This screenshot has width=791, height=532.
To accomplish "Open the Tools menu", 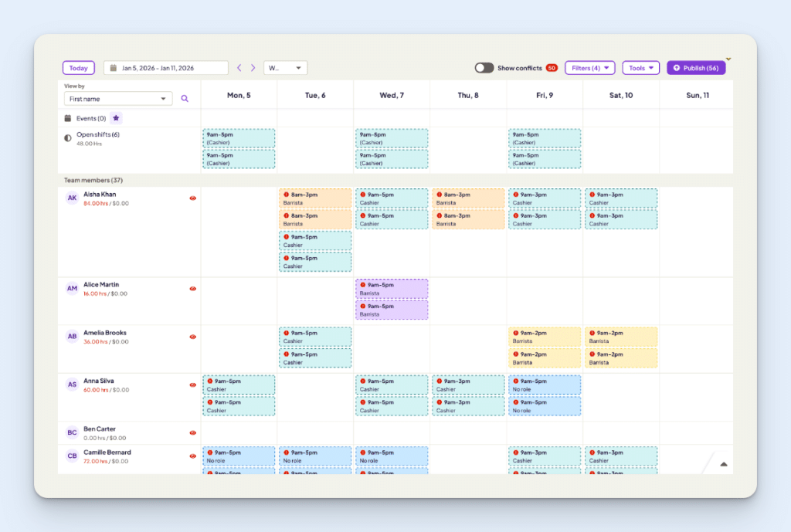I will pos(640,68).
